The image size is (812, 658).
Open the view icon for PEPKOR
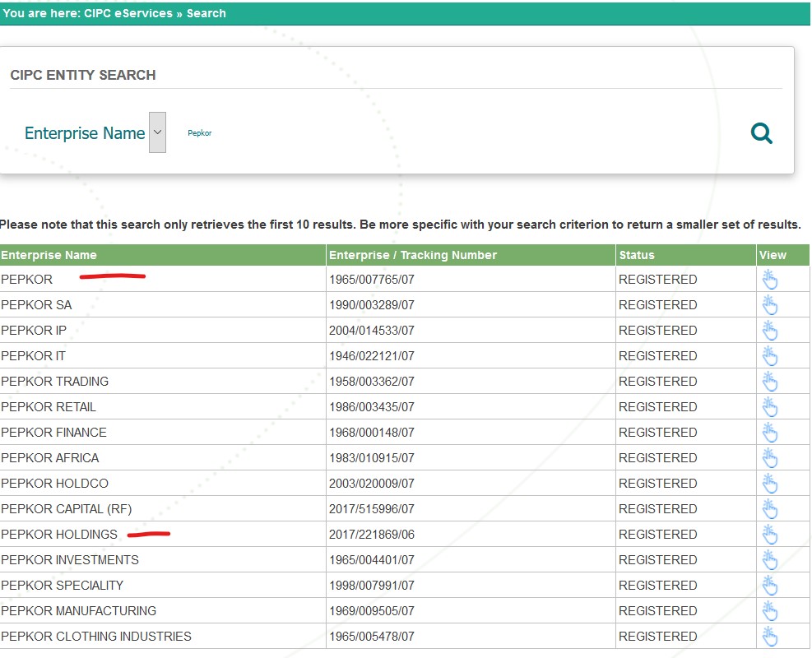770,279
